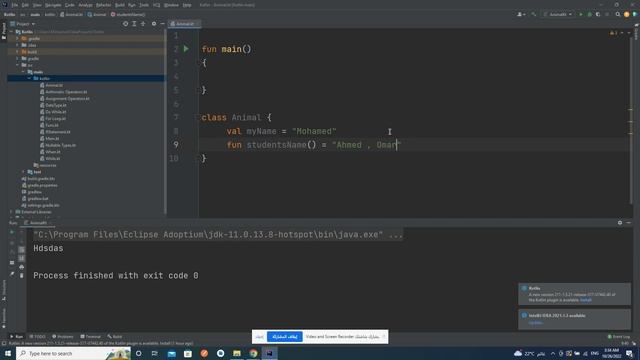Click the print icon in Run panel

click(x=22, y=267)
